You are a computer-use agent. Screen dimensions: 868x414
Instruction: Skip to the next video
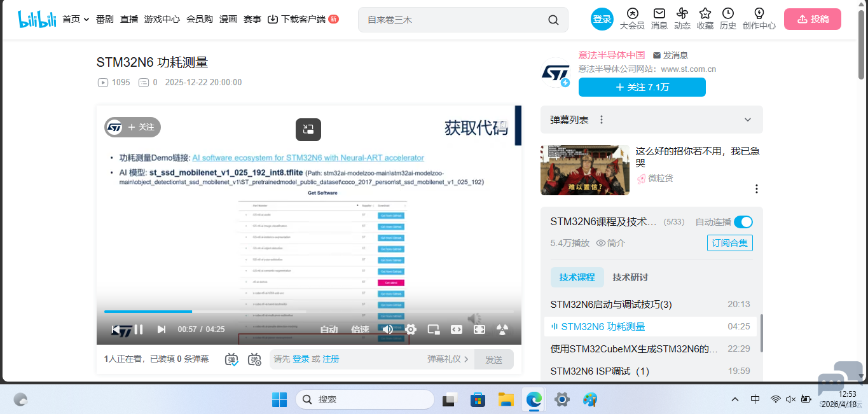click(161, 329)
